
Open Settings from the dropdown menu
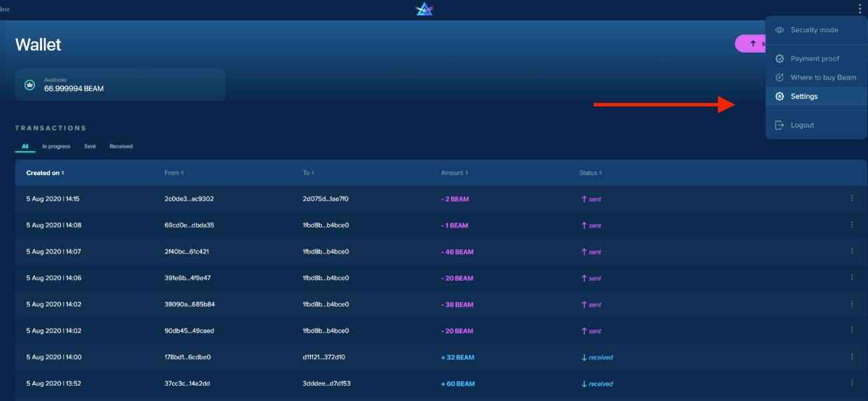(804, 97)
